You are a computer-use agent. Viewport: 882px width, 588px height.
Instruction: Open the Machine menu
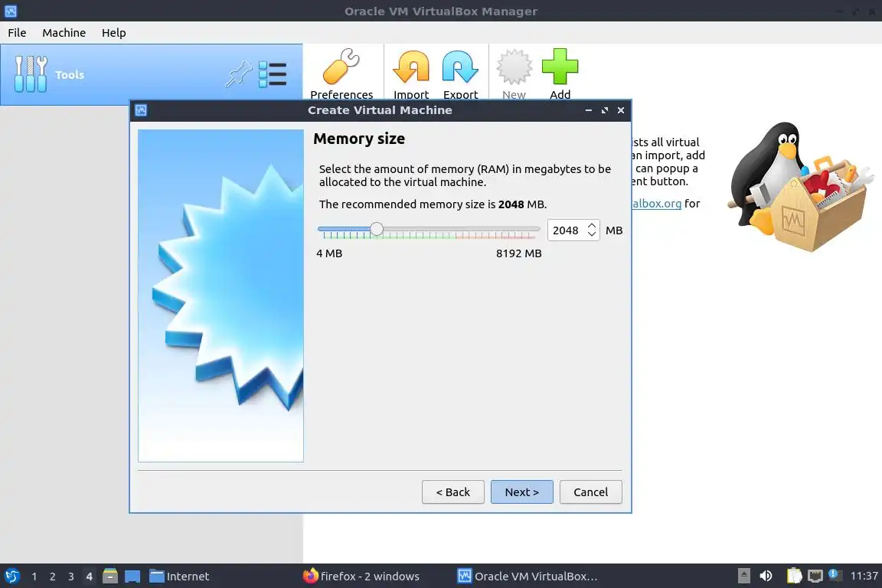[x=64, y=33]
